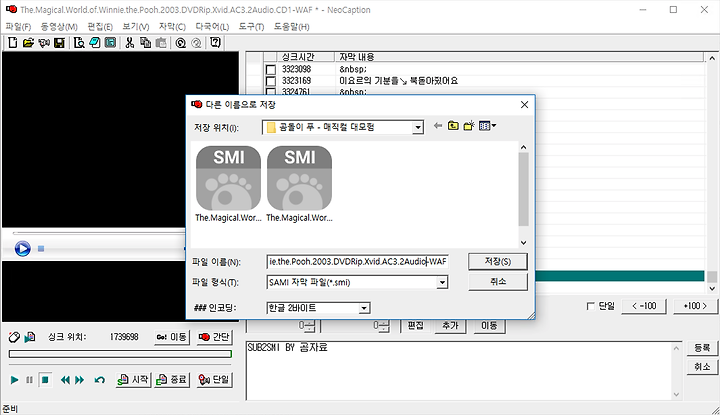Screen dimensions: 720x415
Task: Open the 파일 형식 SAMI type dropdown
Action: tap(442, 282)
